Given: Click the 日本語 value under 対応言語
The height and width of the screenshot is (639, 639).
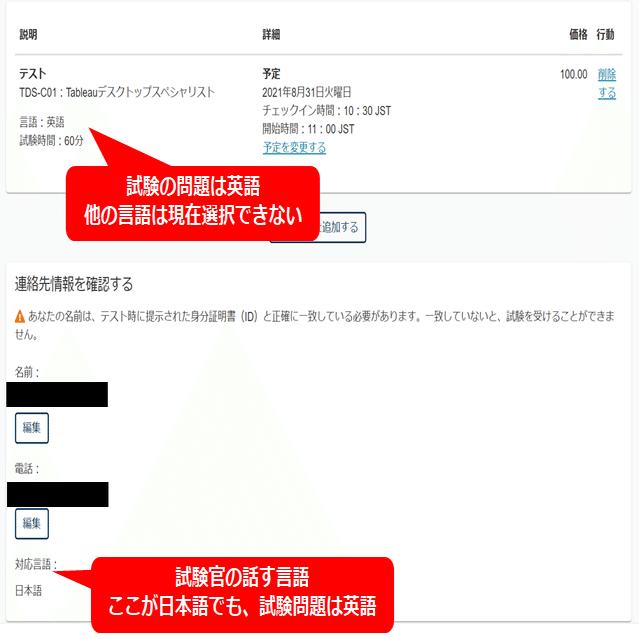Looking at the screenshot, I should click(x=29, y=591).
